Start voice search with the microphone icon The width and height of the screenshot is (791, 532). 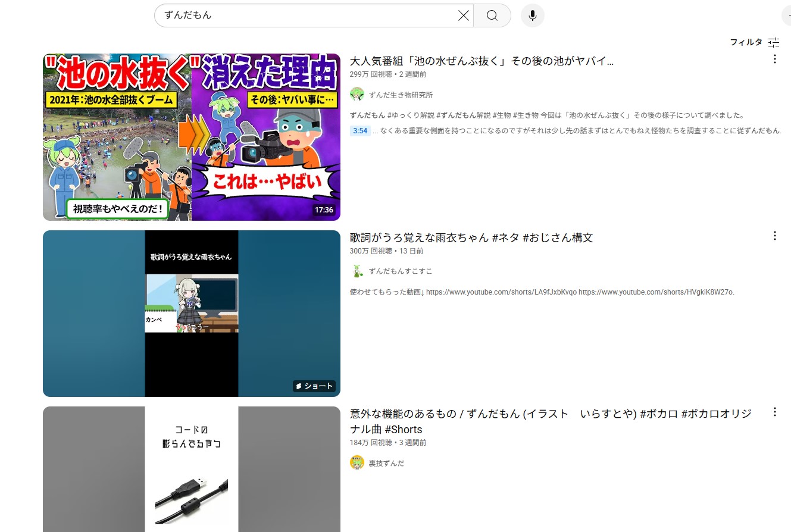pyautogui.click(x=533, y=15)
